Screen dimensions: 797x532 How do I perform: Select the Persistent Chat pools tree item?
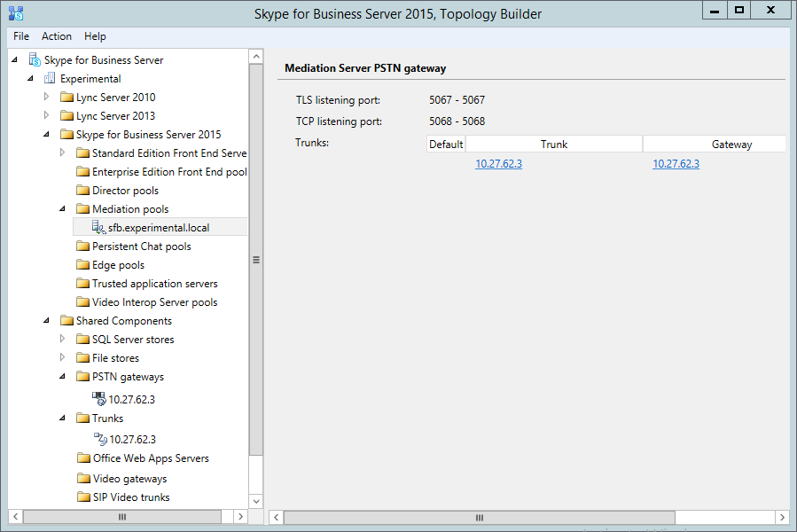(141, 246)
